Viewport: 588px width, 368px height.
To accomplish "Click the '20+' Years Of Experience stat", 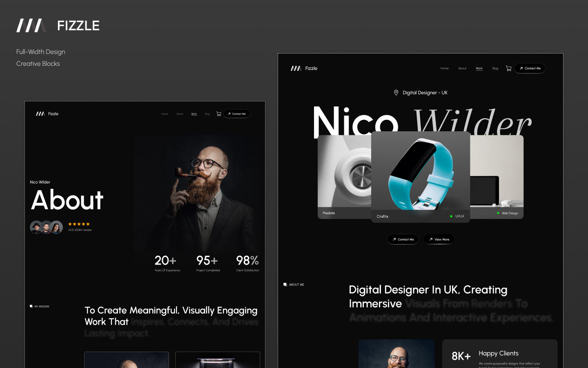I will (167, 263).
